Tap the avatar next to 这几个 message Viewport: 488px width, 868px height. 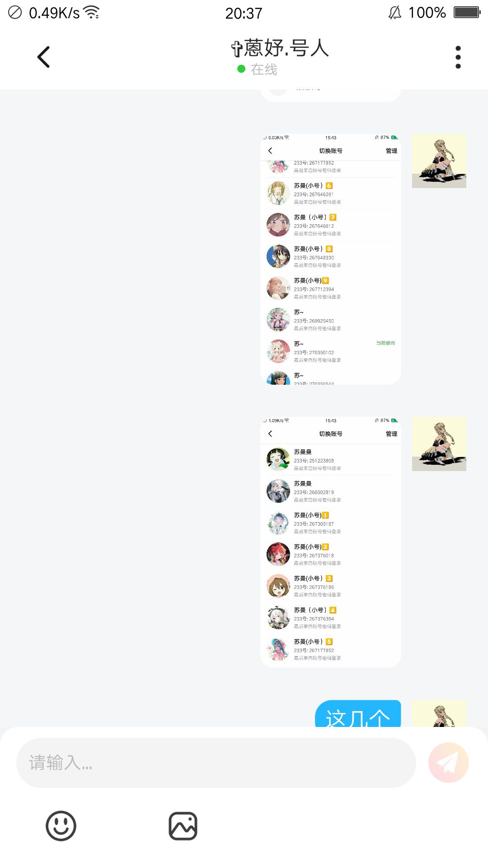pyautogui.click(x=439, y=714)
